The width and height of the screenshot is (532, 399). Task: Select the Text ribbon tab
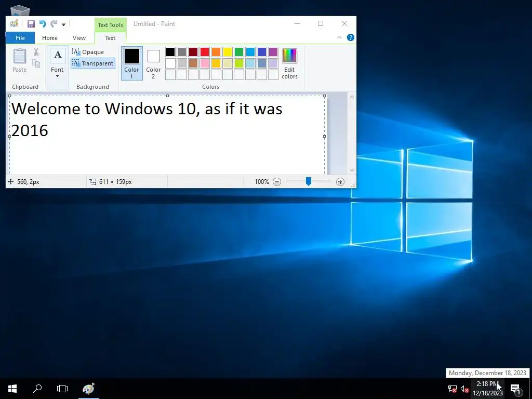[110, 37]
